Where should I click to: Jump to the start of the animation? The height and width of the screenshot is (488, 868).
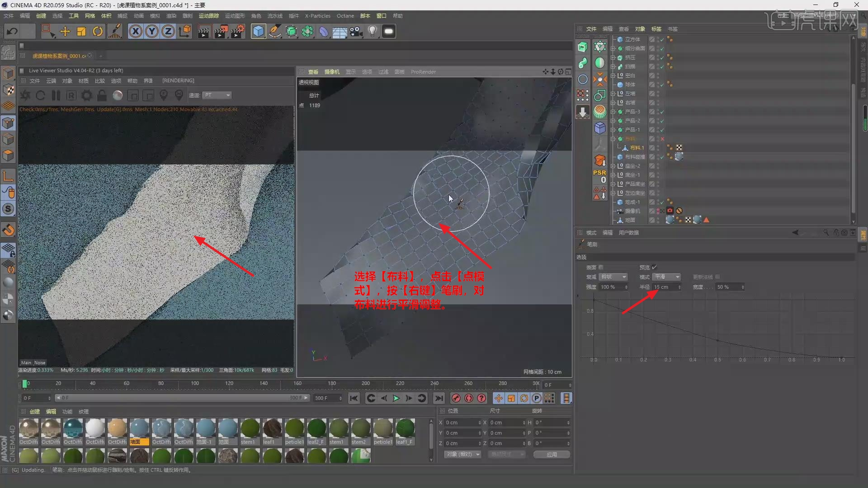(x=354, y=398)
